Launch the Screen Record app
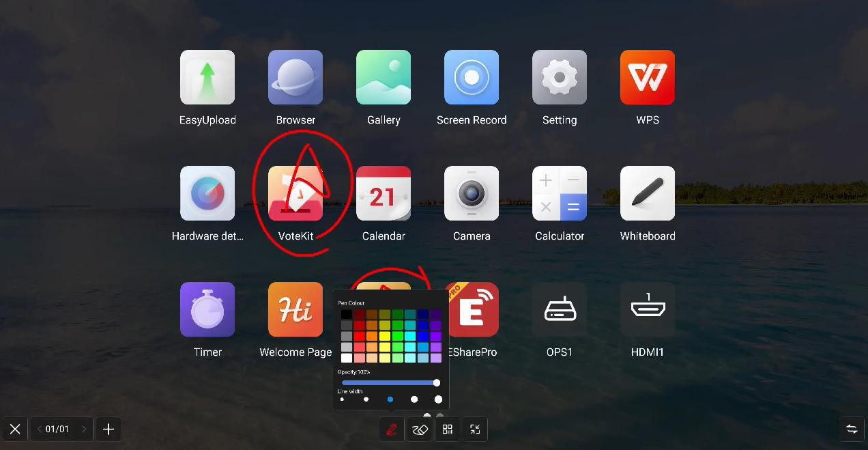The width and height of the screenshot is (868, 450). pyautogui.click(x=471, y=77)
